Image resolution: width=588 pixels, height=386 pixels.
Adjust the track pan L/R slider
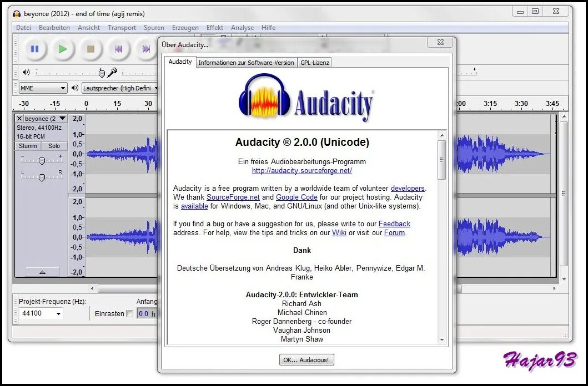click(x=42, y=177)
